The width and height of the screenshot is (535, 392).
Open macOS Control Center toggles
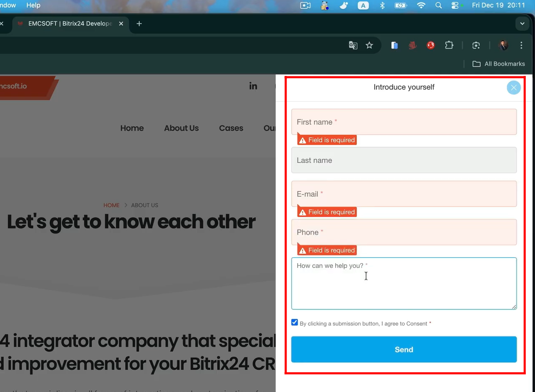[x=455, y=5]
